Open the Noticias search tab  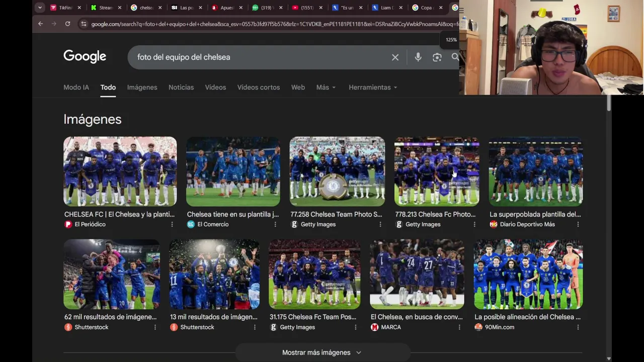pos(181,87)
